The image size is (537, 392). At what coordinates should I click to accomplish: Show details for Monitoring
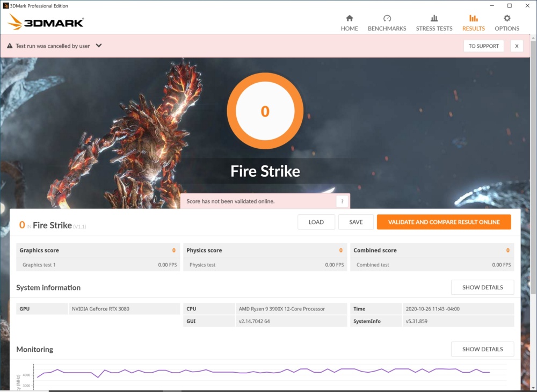(x=483, y=349)
